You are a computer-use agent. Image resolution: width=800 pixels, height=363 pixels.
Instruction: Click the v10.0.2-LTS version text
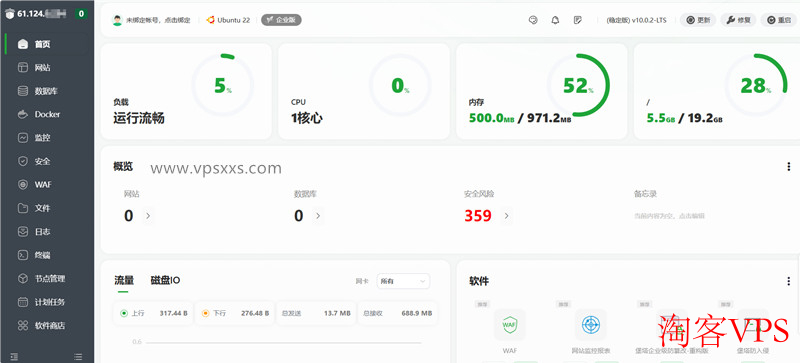[649, 20]
